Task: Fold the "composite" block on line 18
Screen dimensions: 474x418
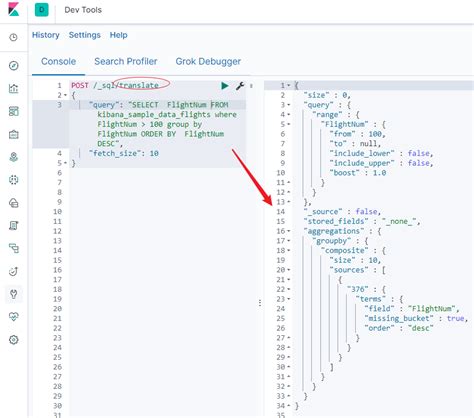Action: pyautogui.click(x=288, y=250)
